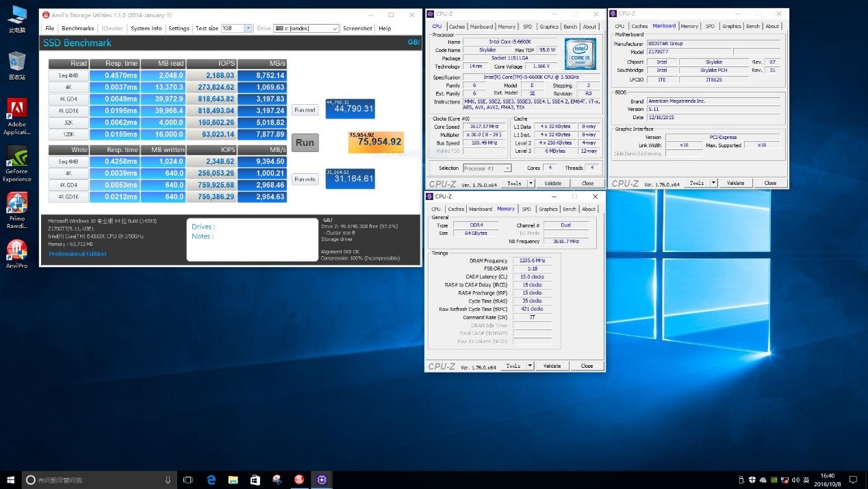The height and width of the screenshot is (489, 868).
Task: Click the CPU-Z icon in the taskbar
Action: pos(320,480)
